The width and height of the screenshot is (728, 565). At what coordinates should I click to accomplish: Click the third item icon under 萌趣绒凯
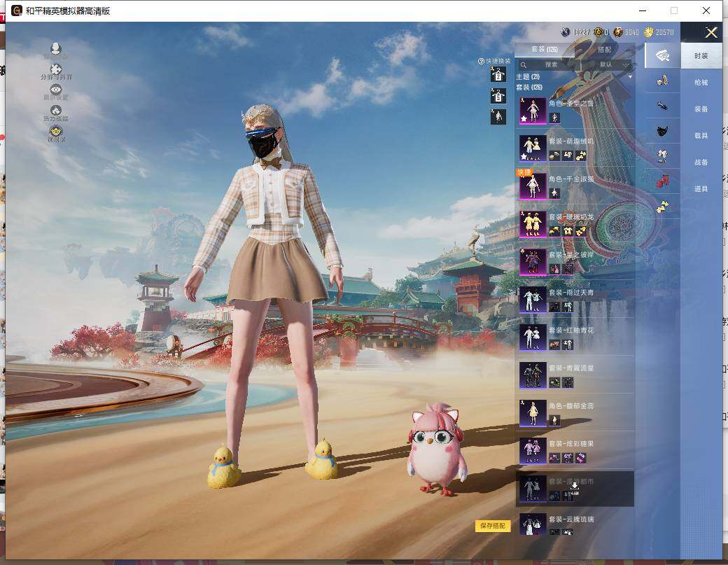point(580,155)
